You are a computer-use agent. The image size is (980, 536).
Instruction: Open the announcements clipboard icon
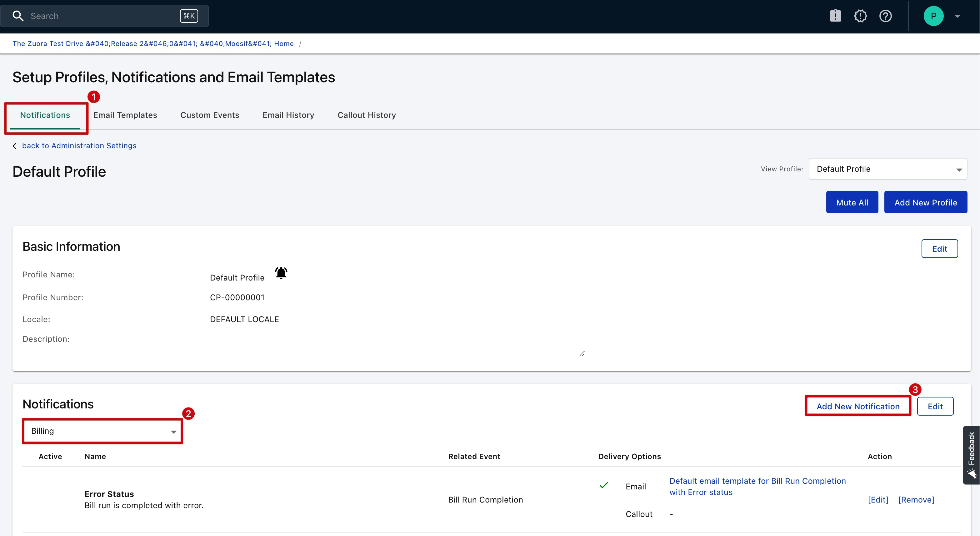pos(835,16)
